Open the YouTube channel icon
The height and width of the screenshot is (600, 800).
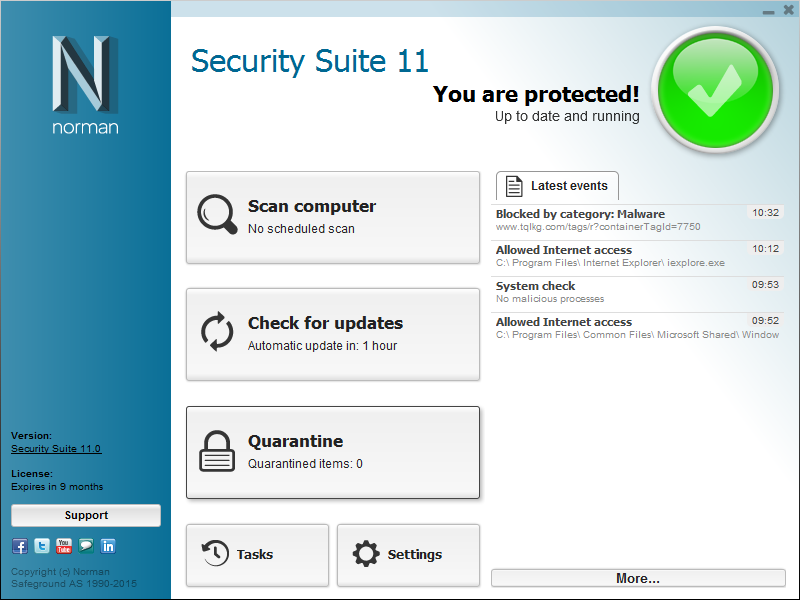(64, 546)
